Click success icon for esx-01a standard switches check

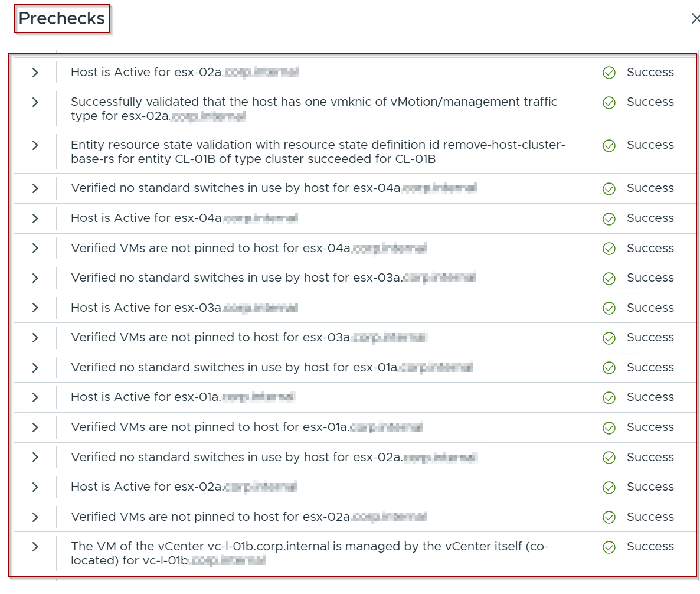coord(609,368)
